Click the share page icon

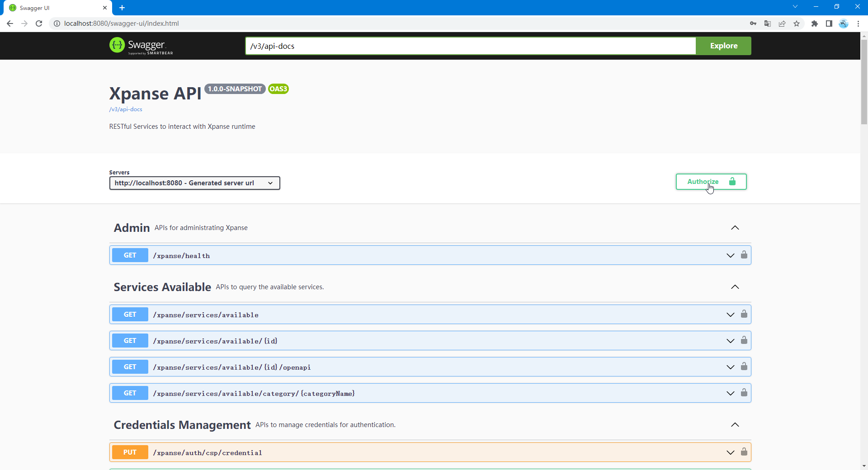[782, 23]
